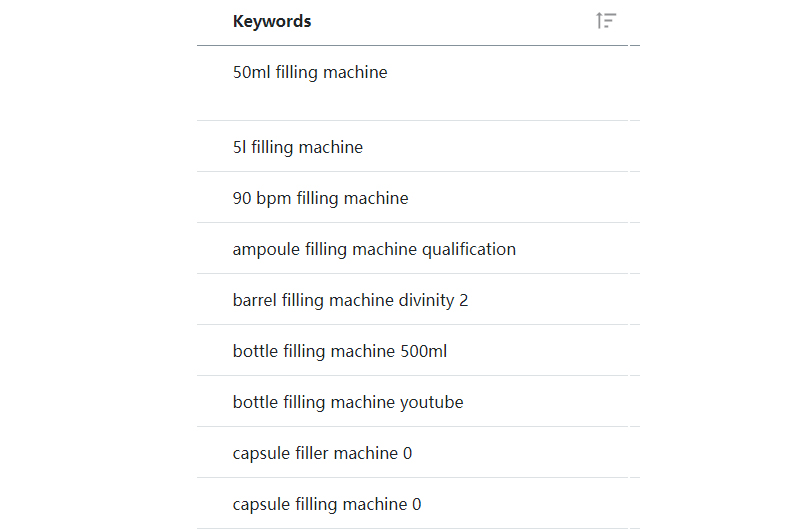
Task: Click the '90 bpm filling machine' text
Action: pos(320,198)
